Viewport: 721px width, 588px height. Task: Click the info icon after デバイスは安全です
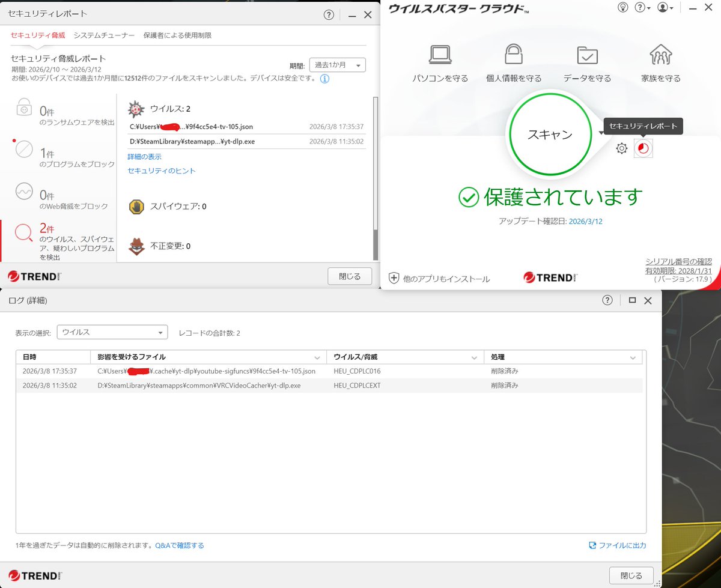(324, 79)
